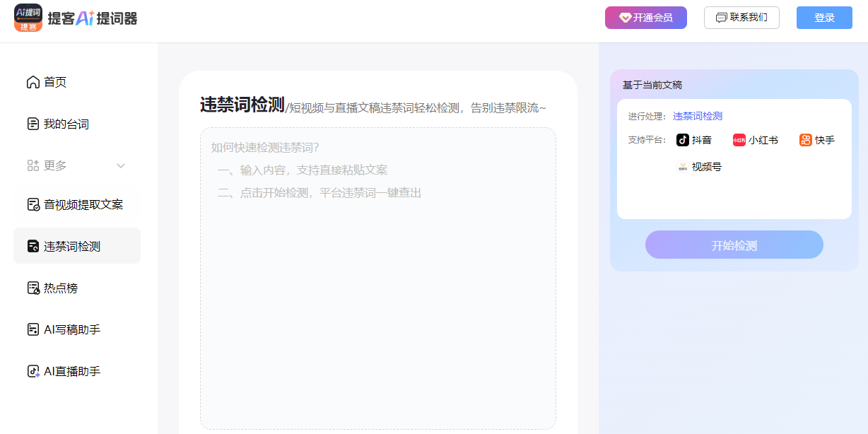Click the icon beside 违禁词检测 in sidebar

[33, 246]
